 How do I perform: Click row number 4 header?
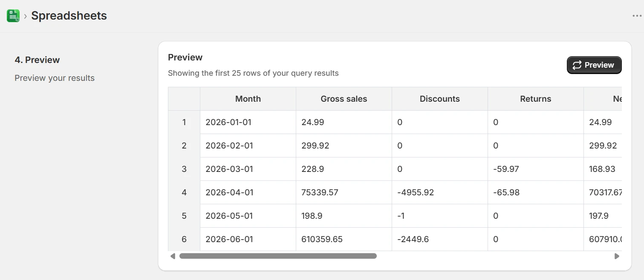click(184, 192)
